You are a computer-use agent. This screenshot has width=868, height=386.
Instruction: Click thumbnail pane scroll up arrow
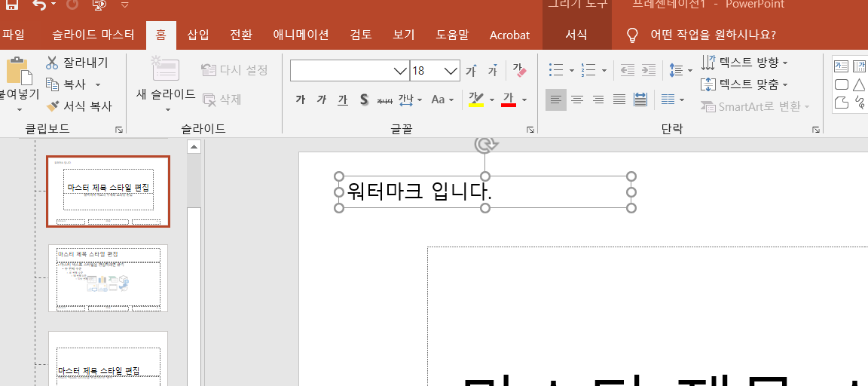(x=194, y=147)
